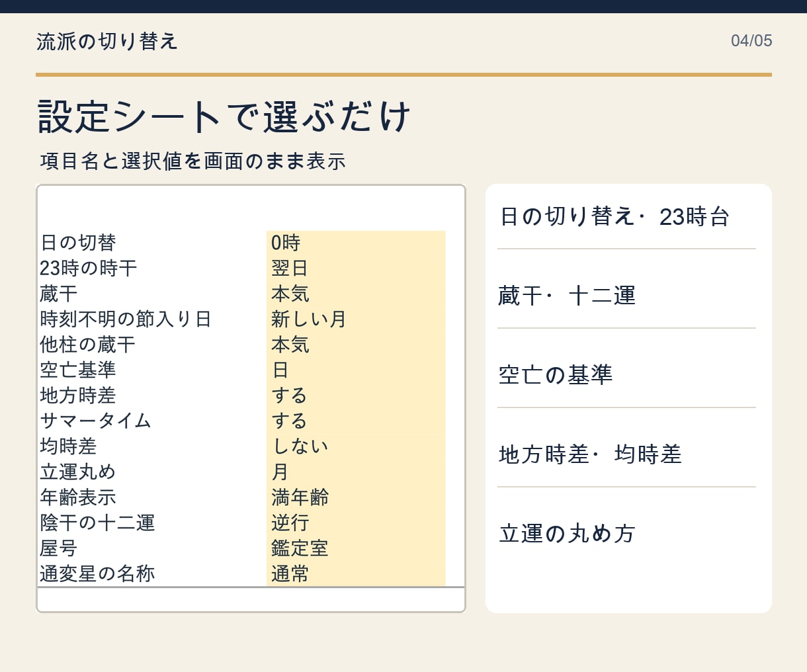
Task: Click the 日の切り替え・23時台 list item
Action: 615,216
